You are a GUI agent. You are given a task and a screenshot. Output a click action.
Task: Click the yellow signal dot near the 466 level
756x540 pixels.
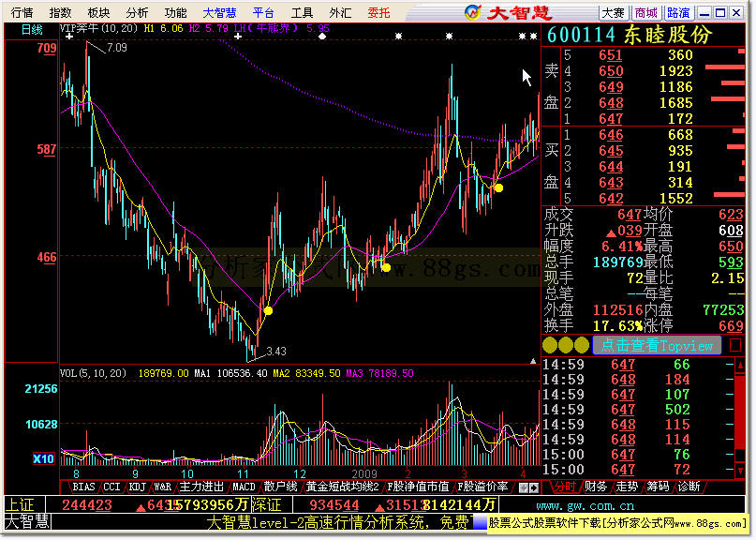(x=386, y=267)
